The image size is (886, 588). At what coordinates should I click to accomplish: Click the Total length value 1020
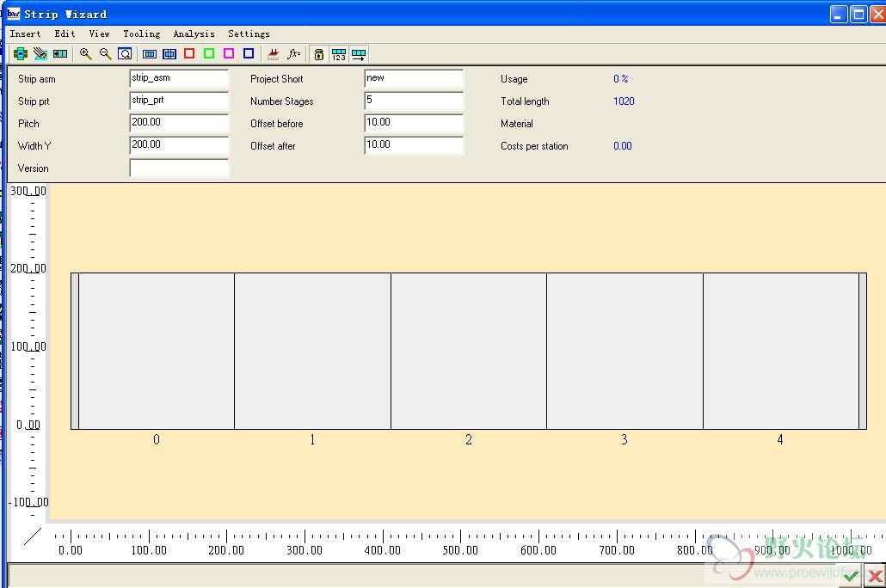[x=624, y=101]
